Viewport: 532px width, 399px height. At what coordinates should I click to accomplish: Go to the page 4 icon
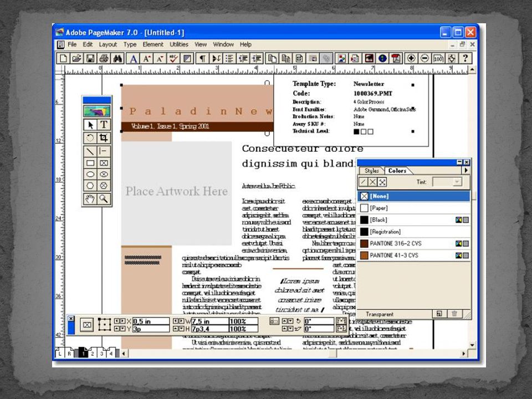coord(111,354)
